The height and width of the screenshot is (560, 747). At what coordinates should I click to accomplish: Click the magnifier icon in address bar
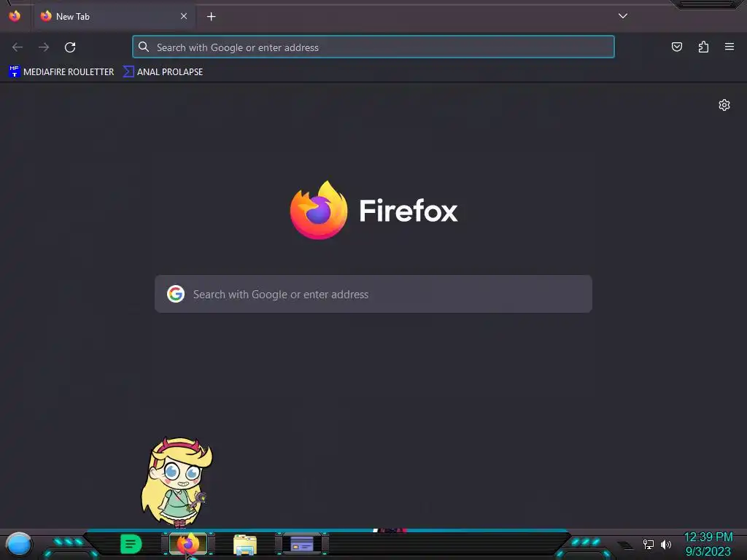(144, 47)
